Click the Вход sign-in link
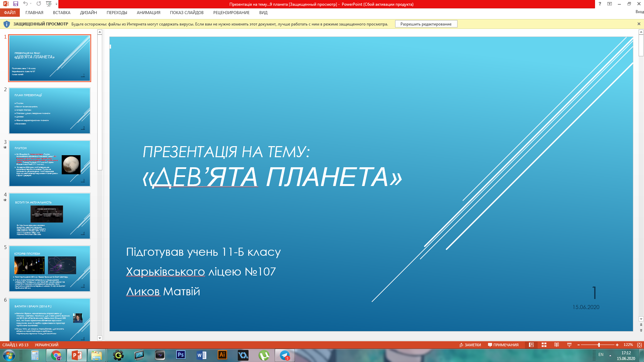The width and height of the screenshot is (644, 362). (639, 12)
